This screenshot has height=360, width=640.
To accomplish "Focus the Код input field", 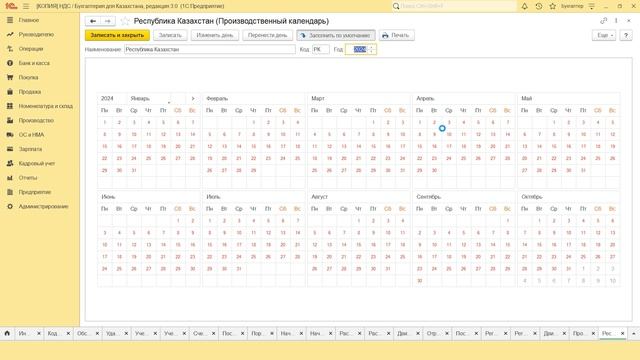I will click(320, 49).
